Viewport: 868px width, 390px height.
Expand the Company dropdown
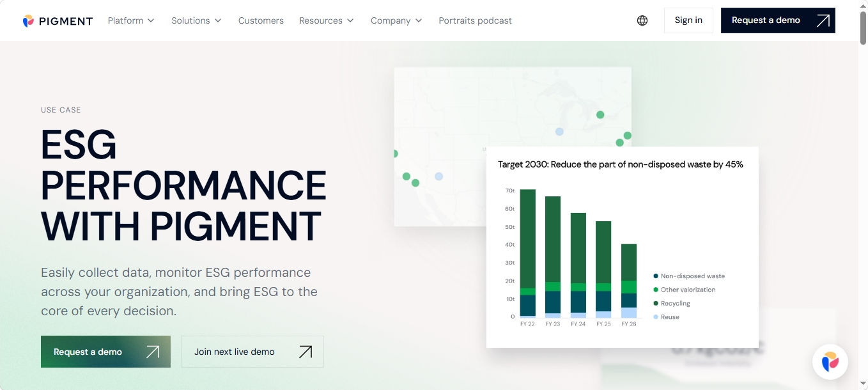(x=396, y=20)
